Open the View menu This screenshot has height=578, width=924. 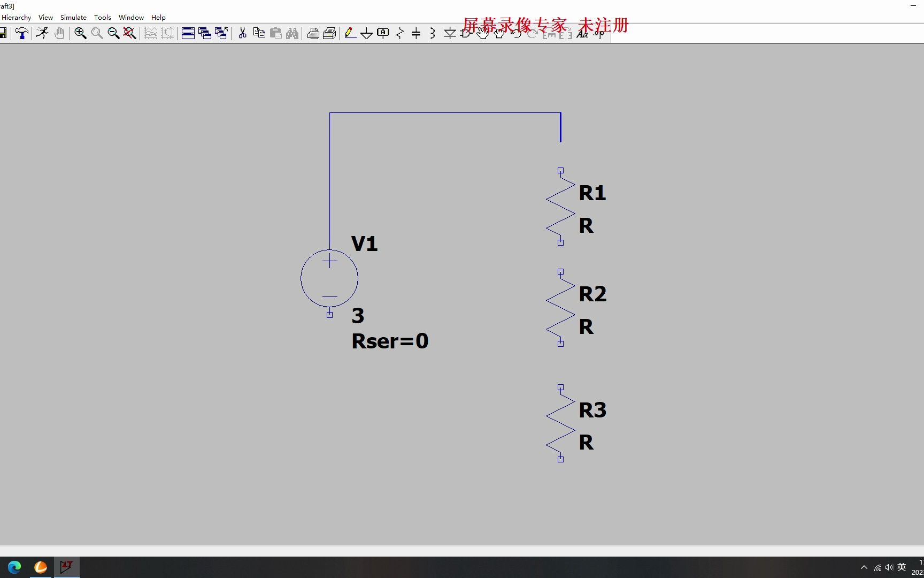[x=45, y=17]
